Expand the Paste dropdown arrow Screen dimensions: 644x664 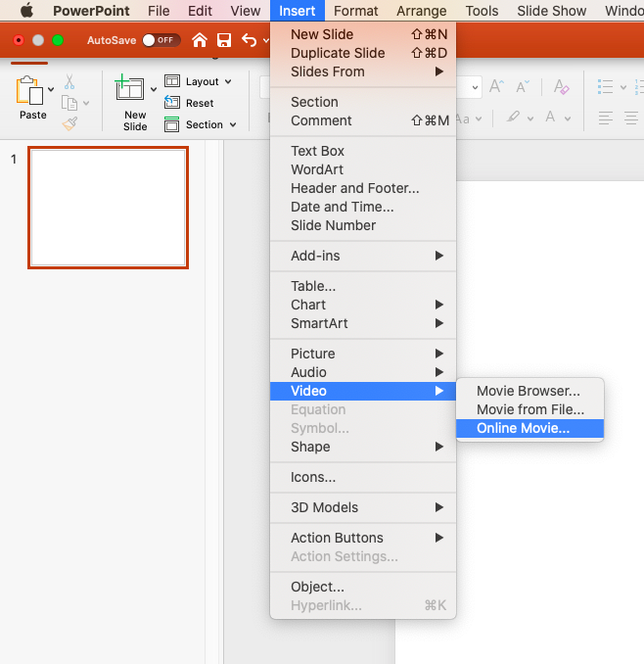pyautogui.click(x=51, y=89)
